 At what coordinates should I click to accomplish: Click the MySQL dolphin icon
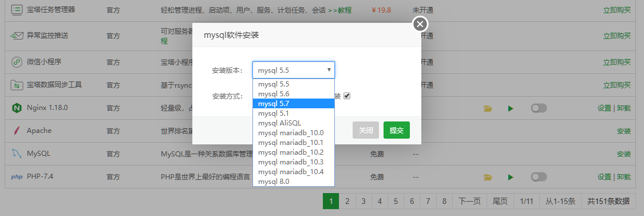(x=17, y=154)
